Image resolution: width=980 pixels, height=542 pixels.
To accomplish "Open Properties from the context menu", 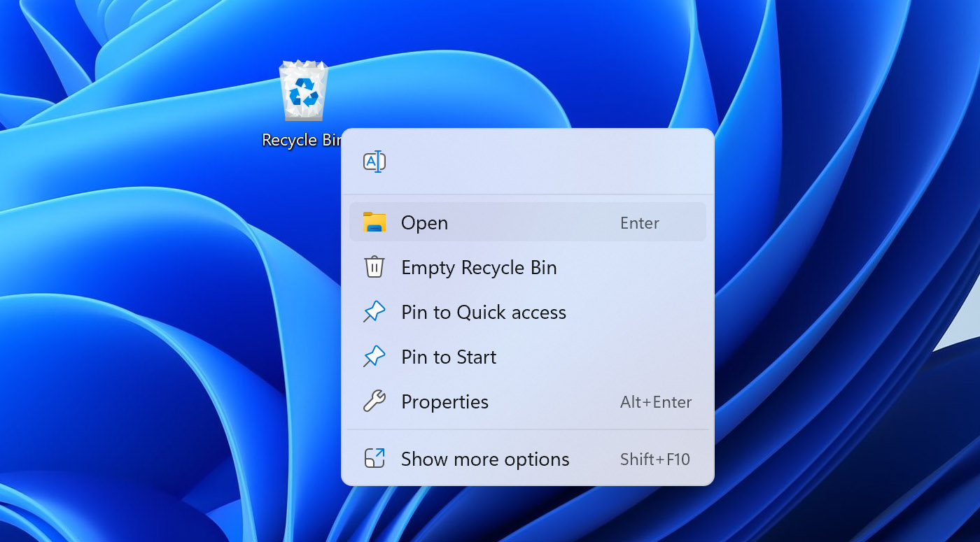I will pos(528,401).
